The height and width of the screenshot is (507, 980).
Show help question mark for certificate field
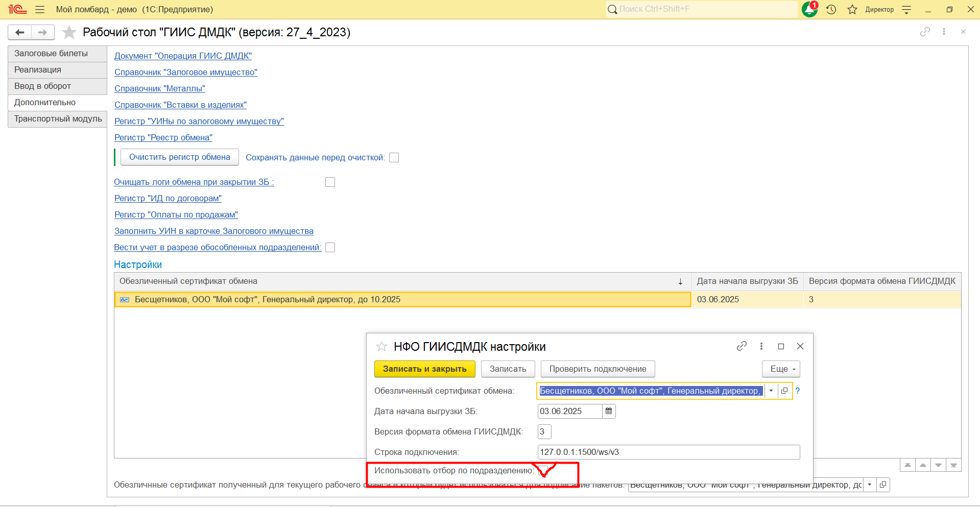(797, 391)
